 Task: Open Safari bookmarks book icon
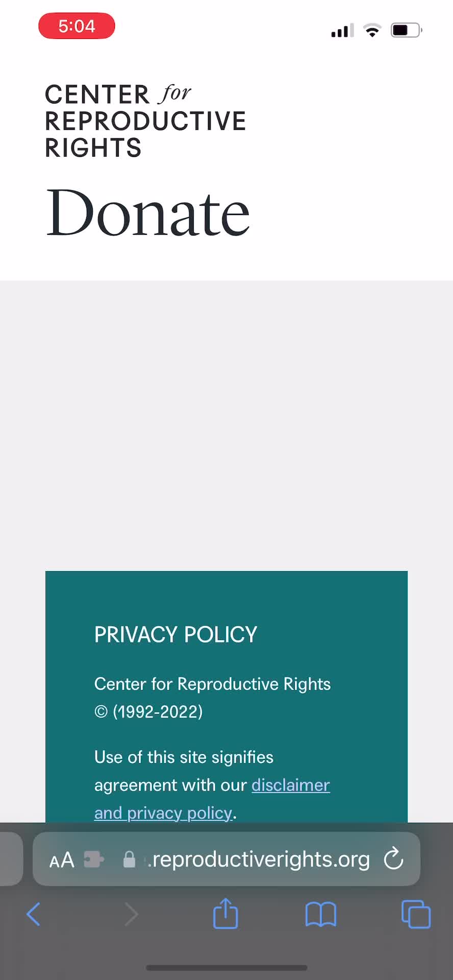pyautogui.click(x=320, y=914)
